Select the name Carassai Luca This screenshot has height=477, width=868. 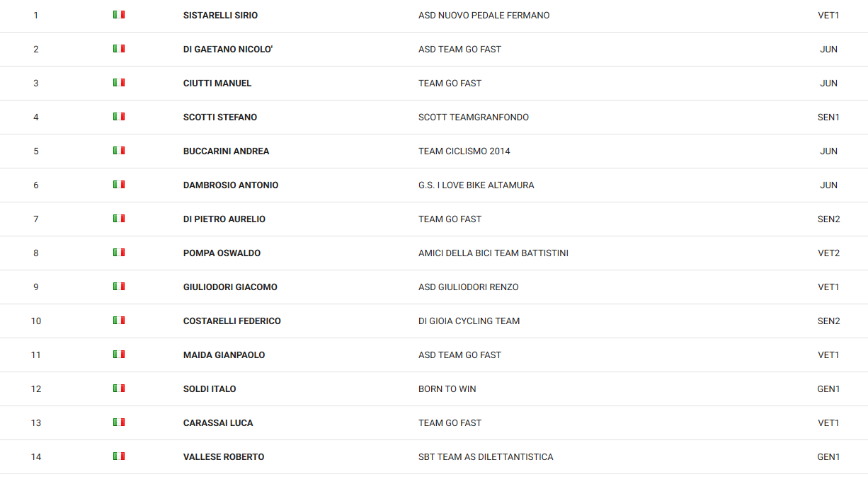[x=218, y=423]
